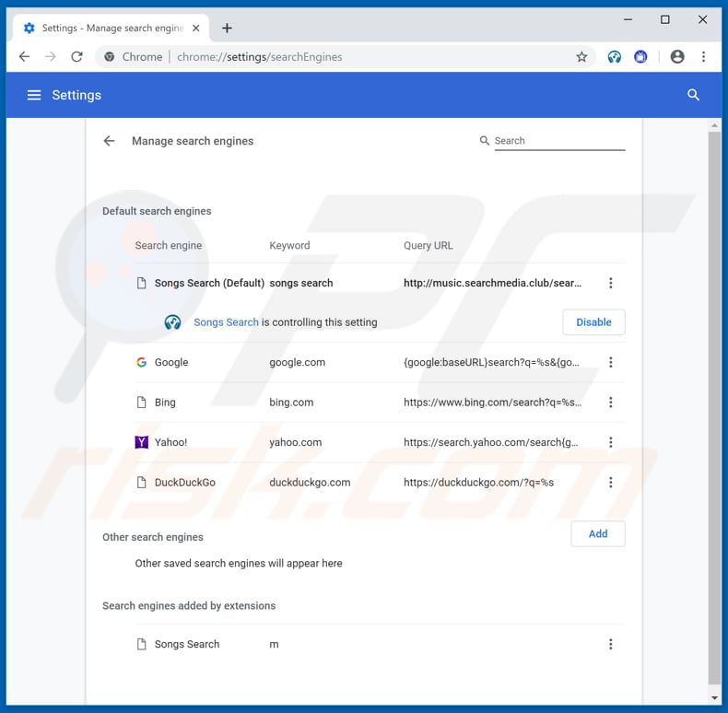The width and height of the screenshot is (728, 713).
Task: Select the Bing row name
Action: 165,402
